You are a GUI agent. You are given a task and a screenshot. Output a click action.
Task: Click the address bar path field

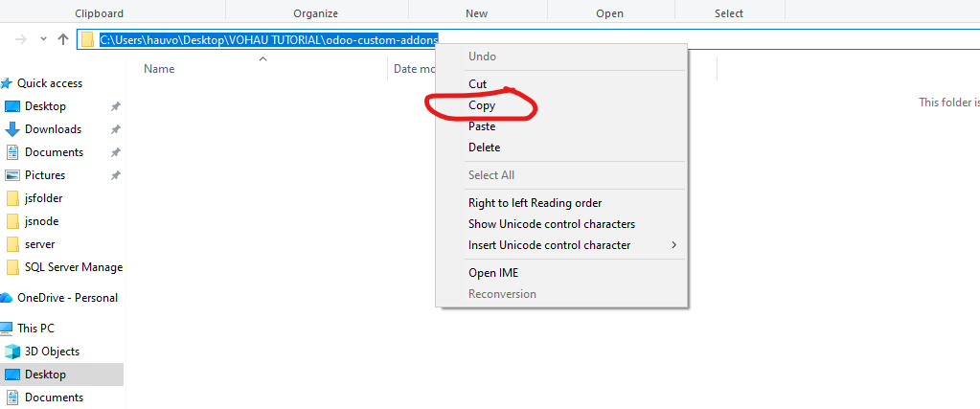[x=268, y=39]
